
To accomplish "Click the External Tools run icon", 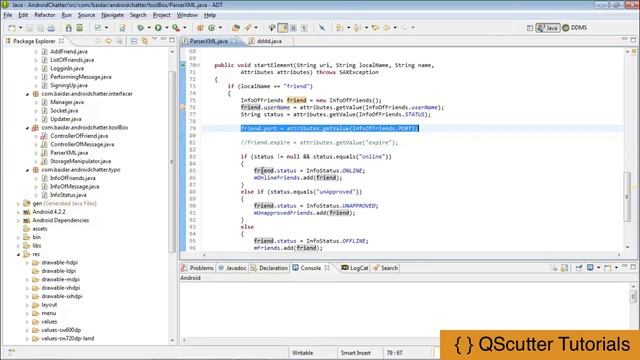I will click(176, 28).
